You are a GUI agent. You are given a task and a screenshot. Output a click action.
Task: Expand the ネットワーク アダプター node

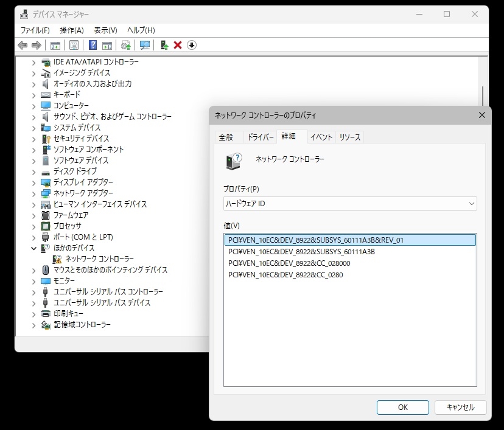point(33,193)
